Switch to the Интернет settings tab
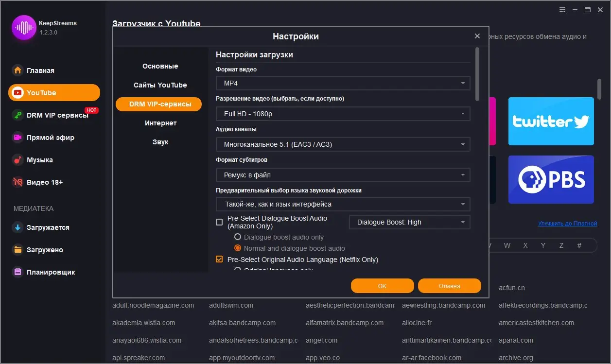 pyautogui.click(x=160, y=123)
